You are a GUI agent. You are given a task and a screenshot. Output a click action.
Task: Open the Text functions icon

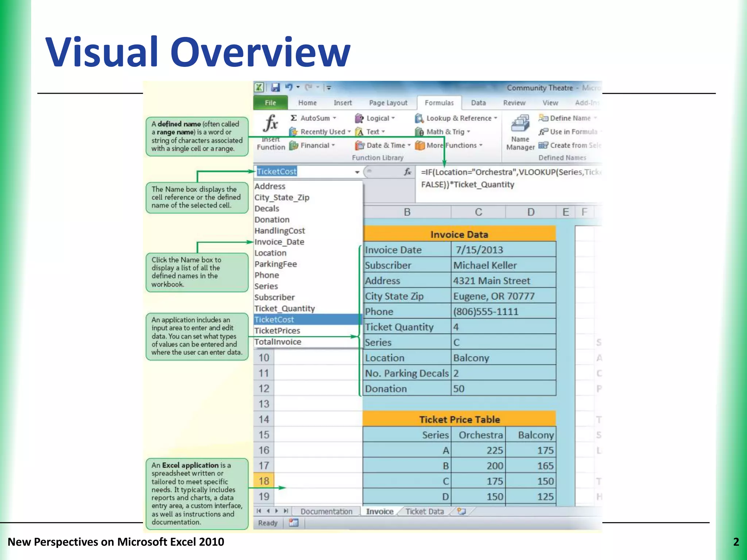click(359, 132)
